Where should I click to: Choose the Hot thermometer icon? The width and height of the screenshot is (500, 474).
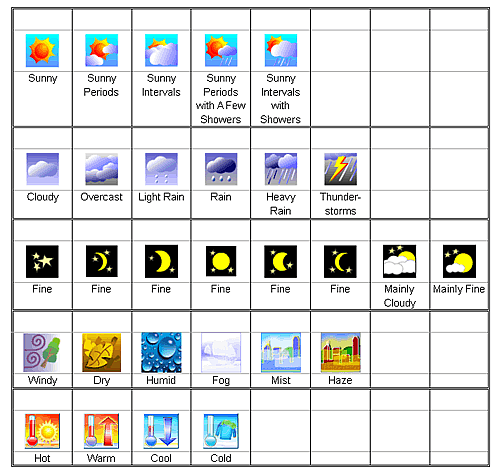[42, 431]
